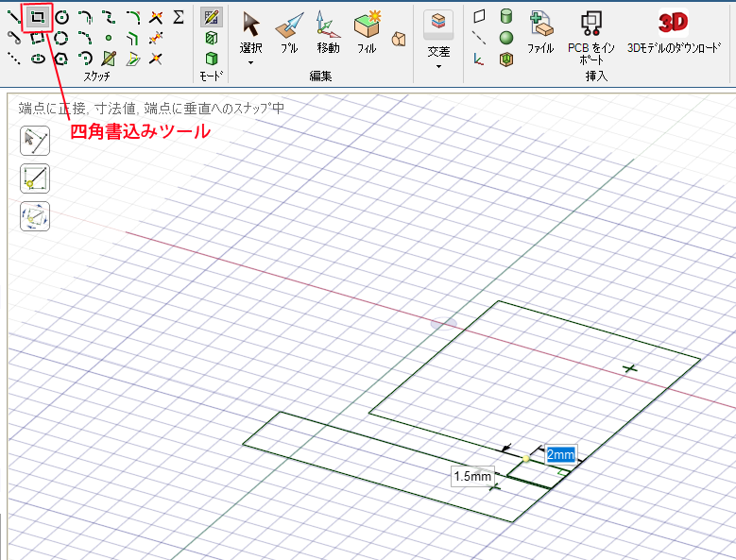Image resolution: width=736 pixels, height=560 pixels.
Task: Open the Sigma equation tool
Action: (x=179, y=17)
